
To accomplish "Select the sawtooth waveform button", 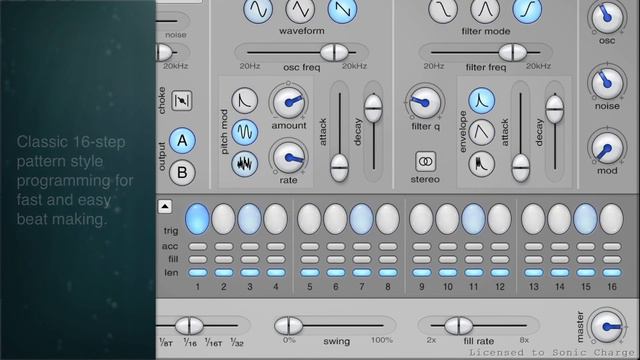I will click(x=342, y=9).
